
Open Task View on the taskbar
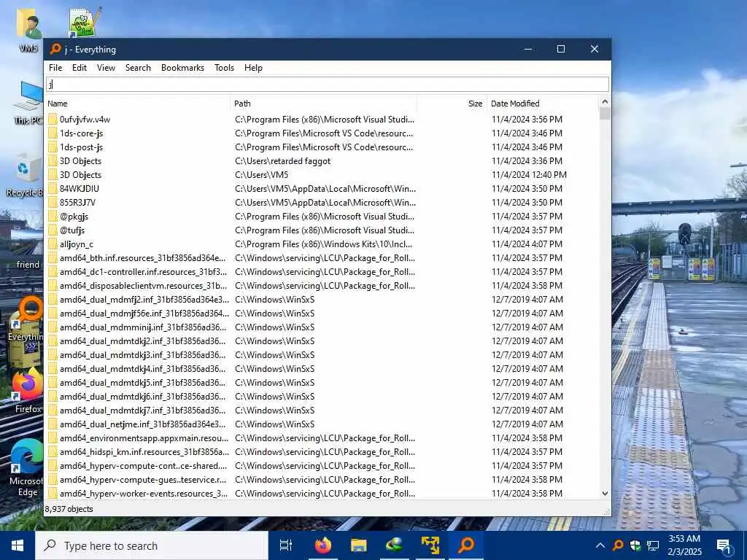click(286, 545)
